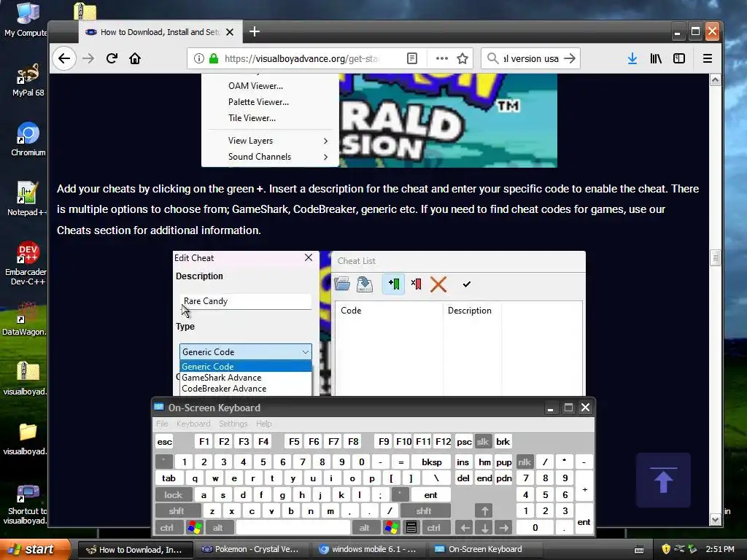The height and width of the screenshot is (560, 747).
Task: Click Tile Viewer menu entry
Action: point(252,118)
